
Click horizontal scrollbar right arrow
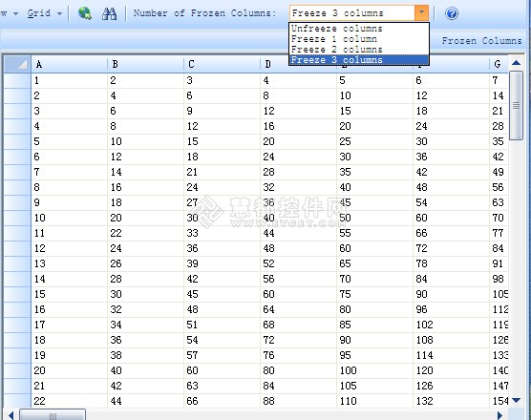(x=500, y=415)
